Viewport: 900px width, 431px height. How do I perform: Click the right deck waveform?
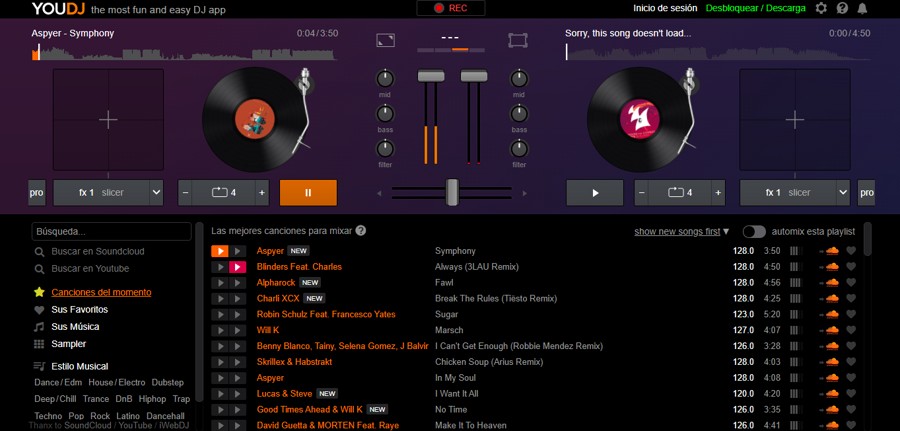click(717, 53)
